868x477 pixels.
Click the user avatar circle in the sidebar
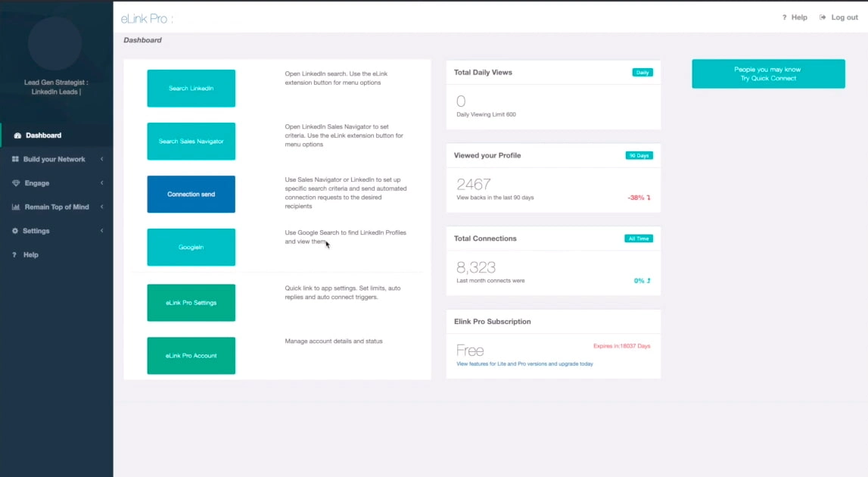[54, 43]
